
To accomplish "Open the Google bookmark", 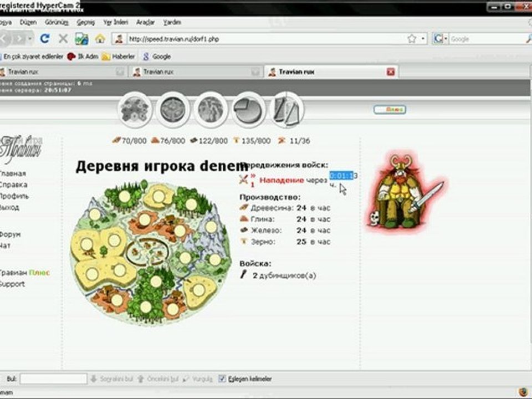I will tap(156, 57).
